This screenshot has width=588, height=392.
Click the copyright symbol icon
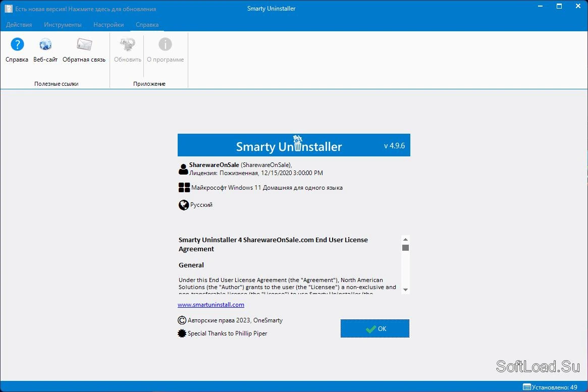pyautogui.click(x=182, y=320)
